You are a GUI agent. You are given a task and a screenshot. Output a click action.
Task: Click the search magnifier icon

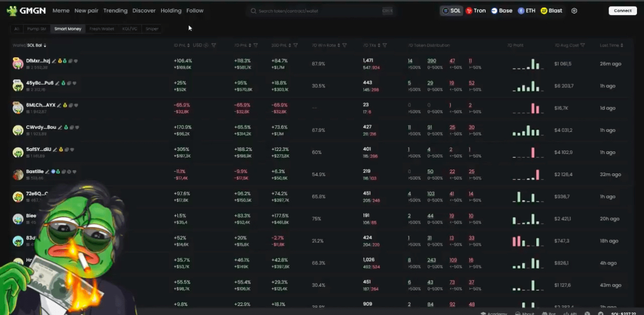253,11
